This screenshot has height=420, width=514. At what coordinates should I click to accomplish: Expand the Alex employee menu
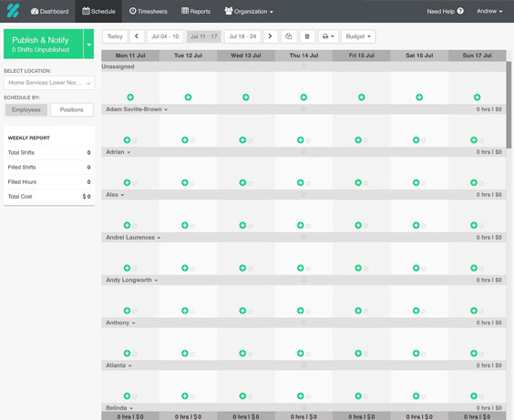point(115,195)
